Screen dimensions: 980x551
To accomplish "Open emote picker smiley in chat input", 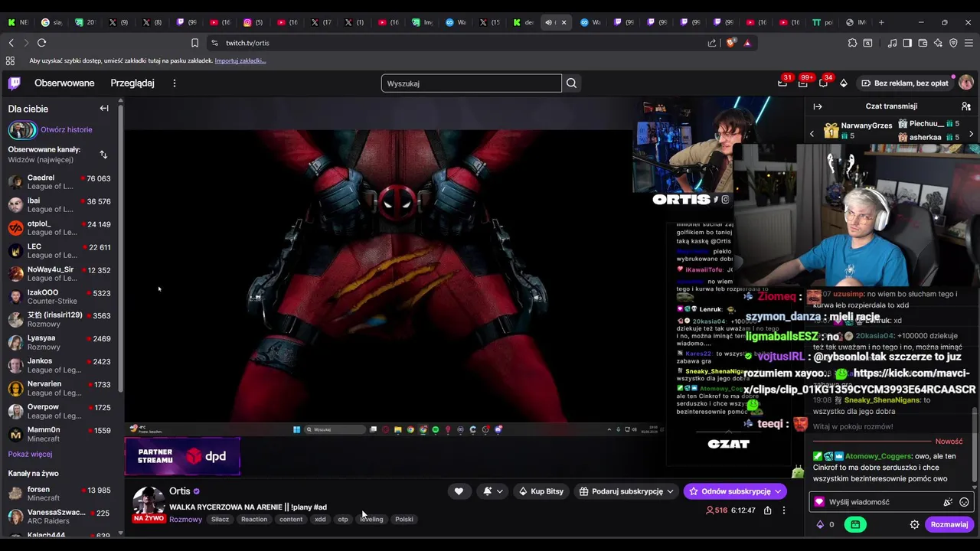I will [964, 502].
